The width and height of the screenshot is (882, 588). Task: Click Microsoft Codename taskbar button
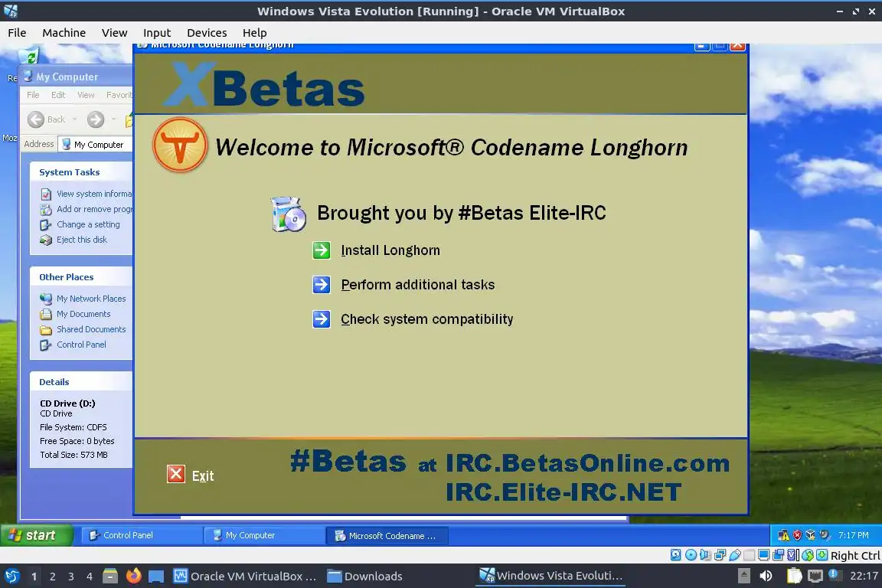pos(387,535)
